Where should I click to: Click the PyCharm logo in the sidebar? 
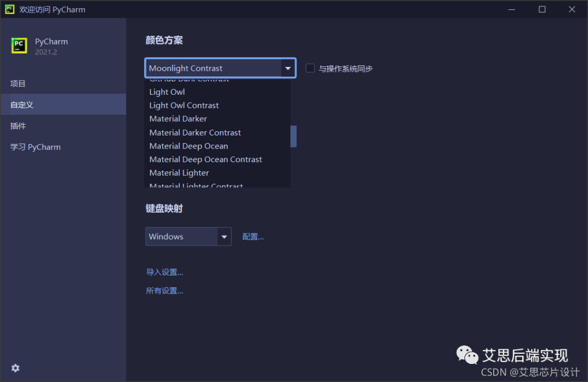20,46
